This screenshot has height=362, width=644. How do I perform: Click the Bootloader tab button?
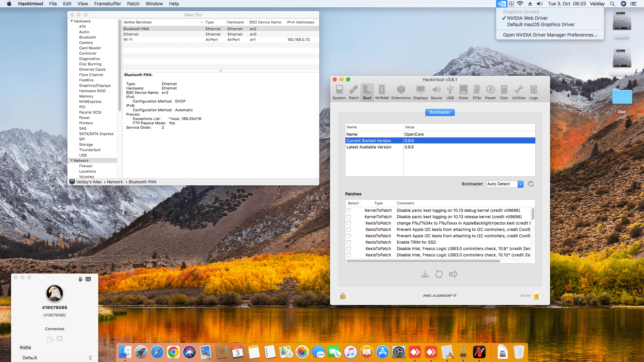click(x=440, y=112)
